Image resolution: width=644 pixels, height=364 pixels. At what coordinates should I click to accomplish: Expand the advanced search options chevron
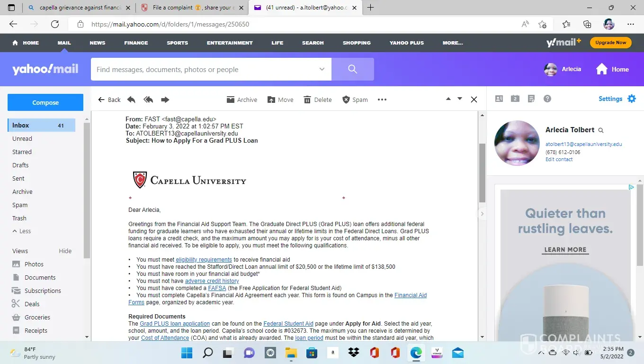pyautogui.click(x=322, y=69)
